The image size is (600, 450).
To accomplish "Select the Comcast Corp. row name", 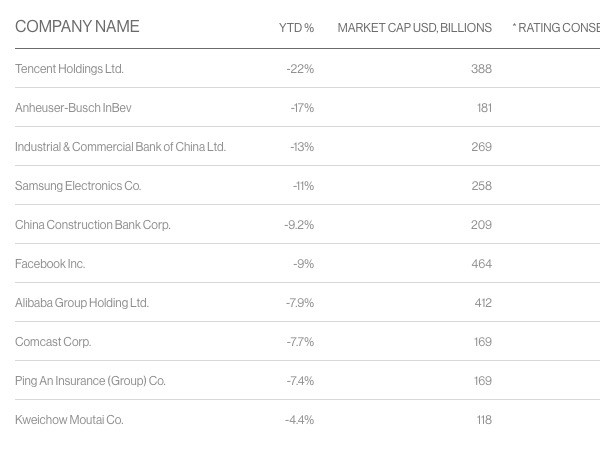I will [x=53, y=342].
